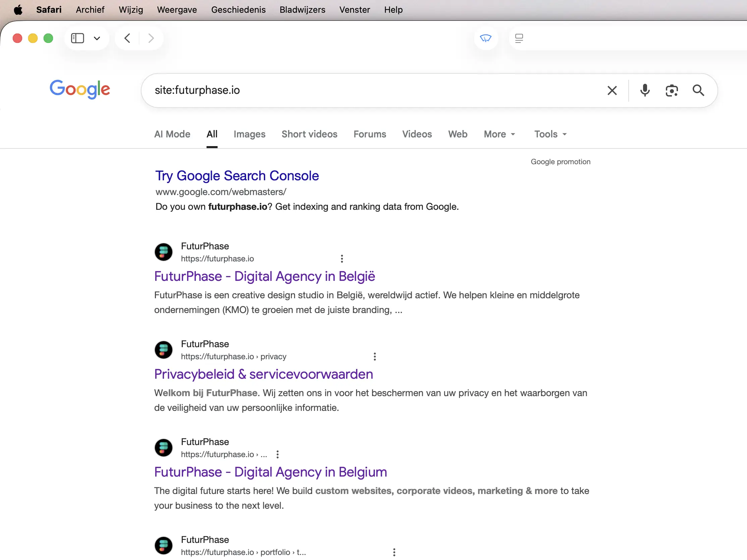Toggle the Safari sidebar
This screenshot has height=560, width=747.
(x=77, y=38)
